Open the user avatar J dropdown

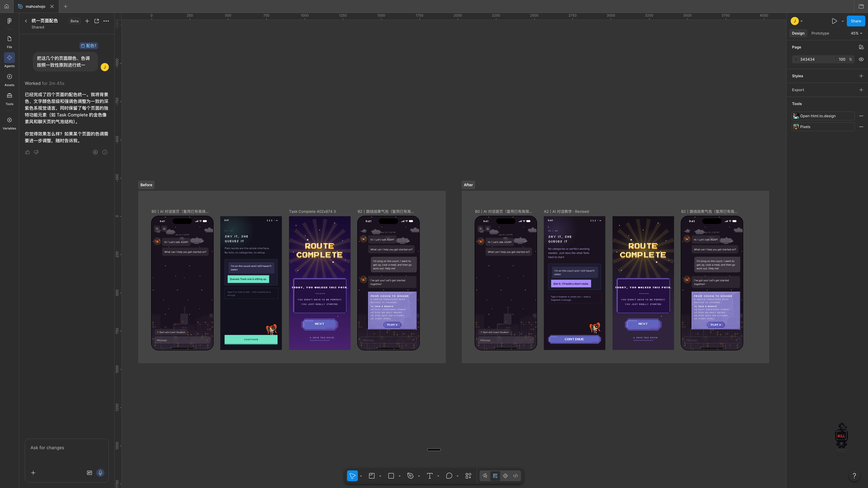pos(797,21)
